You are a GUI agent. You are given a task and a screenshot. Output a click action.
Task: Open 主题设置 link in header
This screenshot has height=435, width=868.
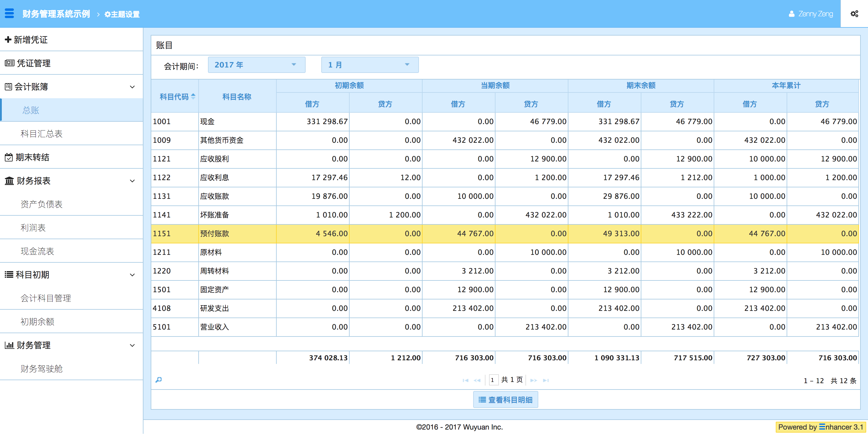pyautogui.click(x=122, y=14)
